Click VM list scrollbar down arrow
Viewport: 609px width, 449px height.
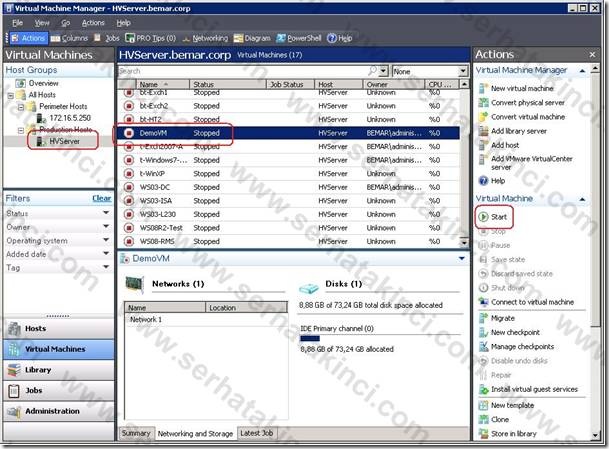point(464,243)
